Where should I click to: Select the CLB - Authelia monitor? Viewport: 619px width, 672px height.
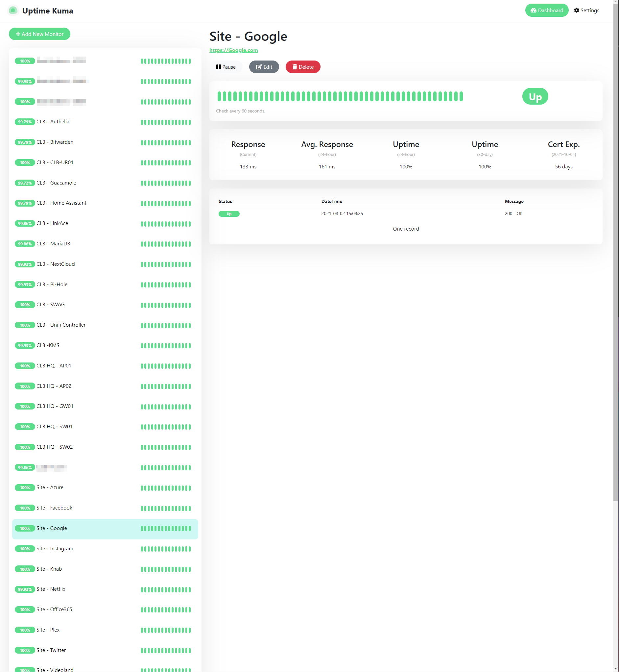(x=105, y=122)
